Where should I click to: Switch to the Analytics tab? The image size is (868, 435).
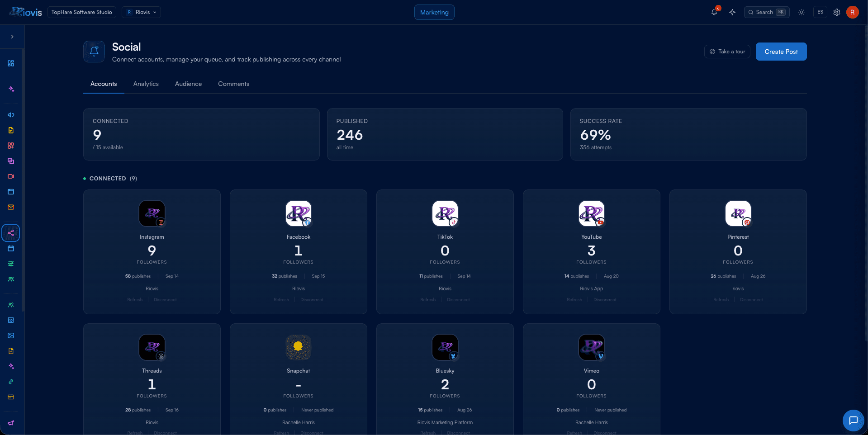pos(146,84)
